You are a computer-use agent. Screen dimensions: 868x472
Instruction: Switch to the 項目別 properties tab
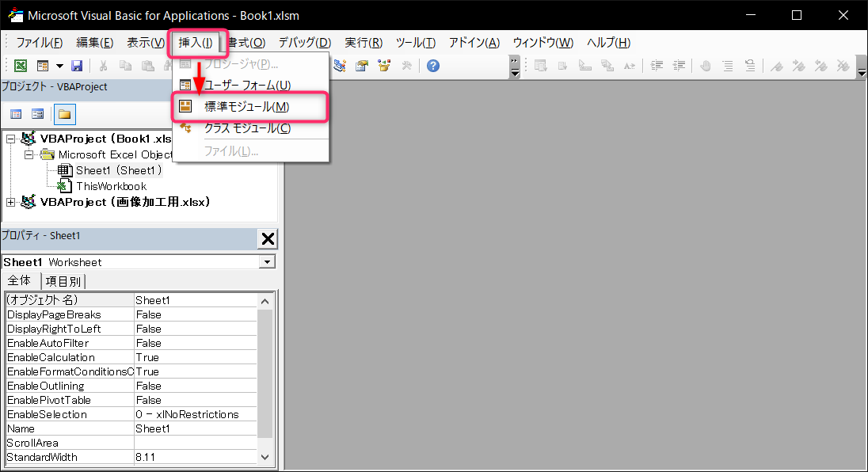(x=63, y=281)
